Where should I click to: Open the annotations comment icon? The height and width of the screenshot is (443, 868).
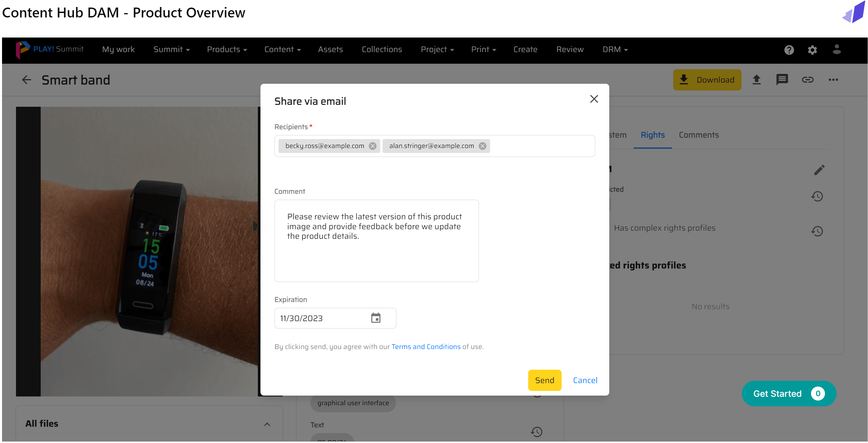point(782,80)
